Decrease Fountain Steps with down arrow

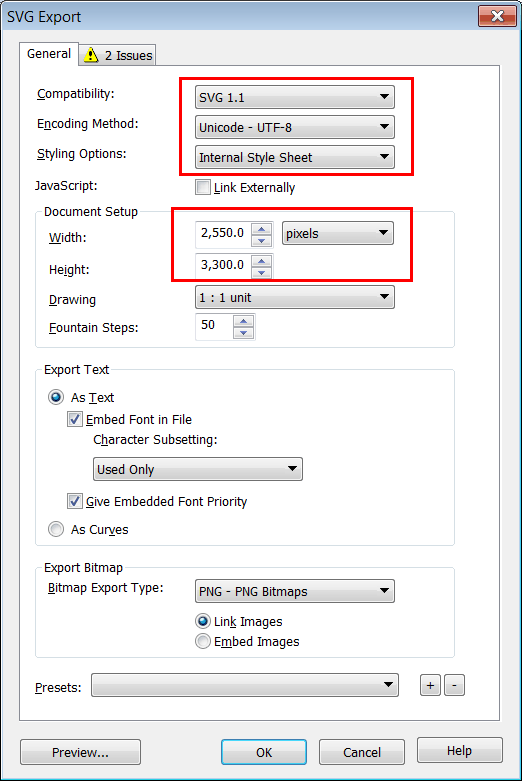(x=244, y=333)
